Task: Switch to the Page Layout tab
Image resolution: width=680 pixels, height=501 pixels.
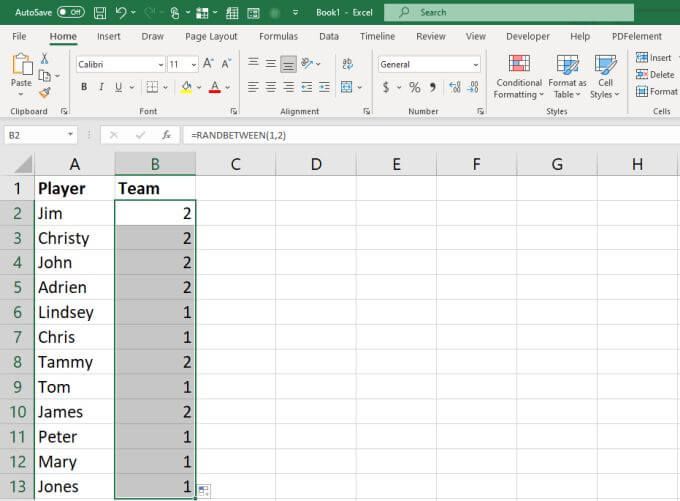Action: (211, 36)
